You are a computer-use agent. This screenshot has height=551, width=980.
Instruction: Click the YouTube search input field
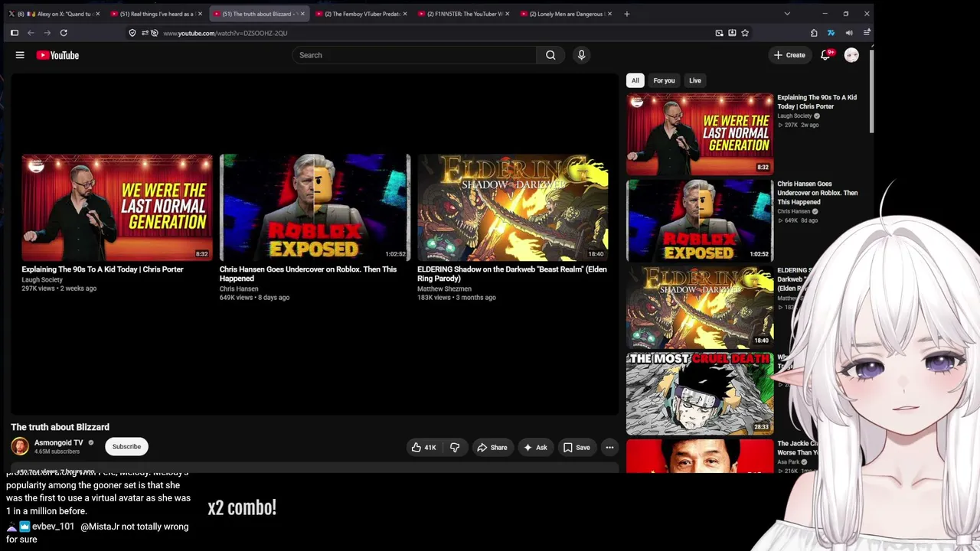(x=413, y=55)
